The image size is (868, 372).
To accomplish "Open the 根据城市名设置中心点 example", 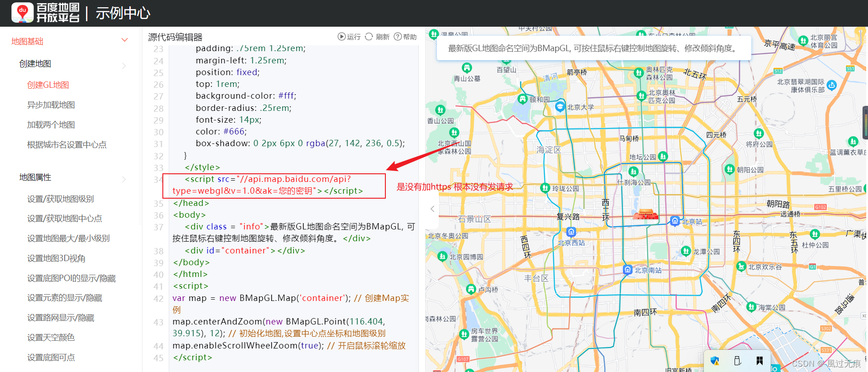I will 67,145.
